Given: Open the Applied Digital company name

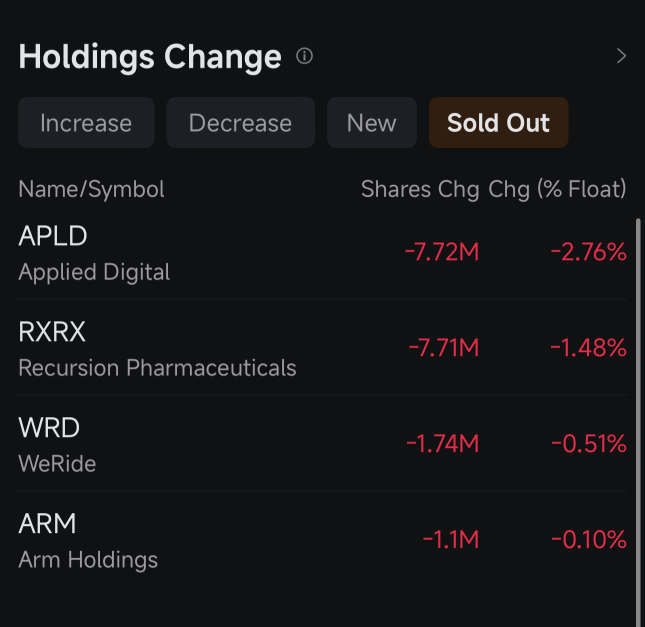Looking at the screenshot, I should pyautogui.click(x=94, y=272).
